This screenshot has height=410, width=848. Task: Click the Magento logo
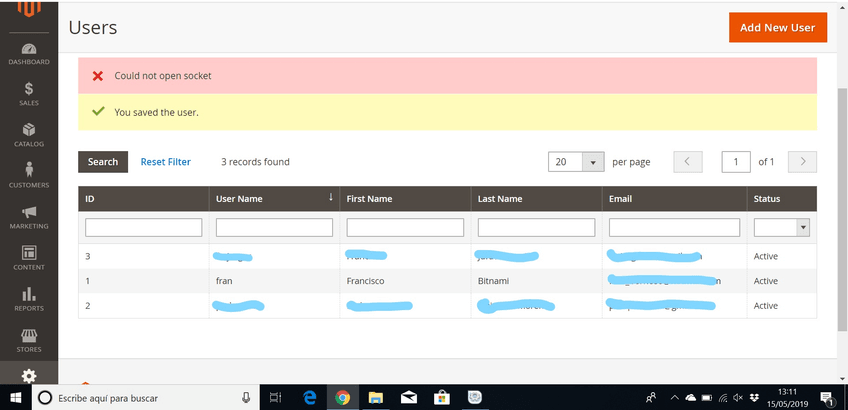(29, 10)
